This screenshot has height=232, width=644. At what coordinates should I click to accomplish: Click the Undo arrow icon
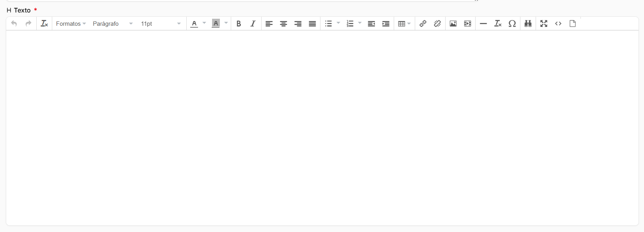(x=14, y=24)
